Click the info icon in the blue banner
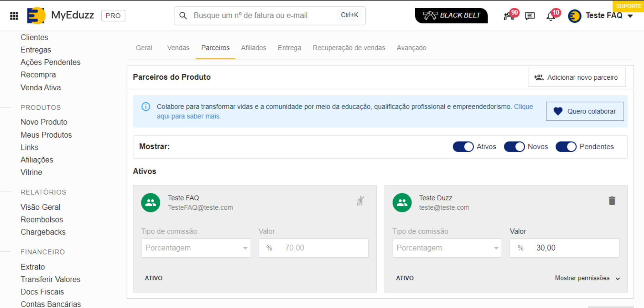The height and width of the screenshot is (308, 644). click(146, 107)
